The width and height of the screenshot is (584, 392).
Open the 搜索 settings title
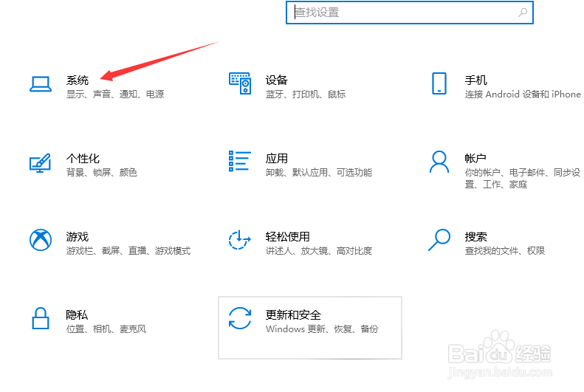[475, 237]
